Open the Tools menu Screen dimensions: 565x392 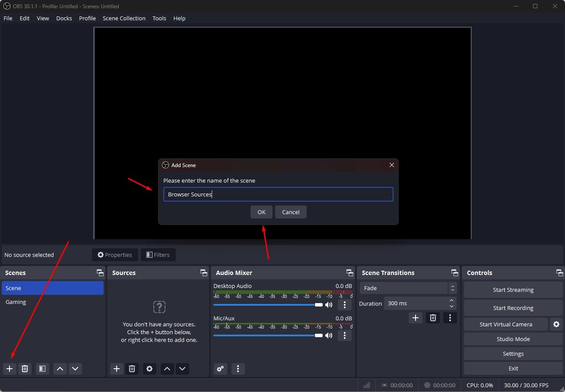click(x=159, y=18)
